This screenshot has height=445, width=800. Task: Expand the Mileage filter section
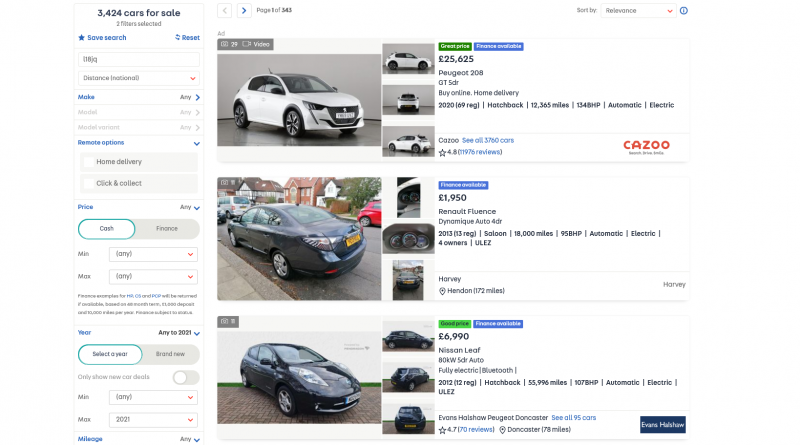pos(196,439)
